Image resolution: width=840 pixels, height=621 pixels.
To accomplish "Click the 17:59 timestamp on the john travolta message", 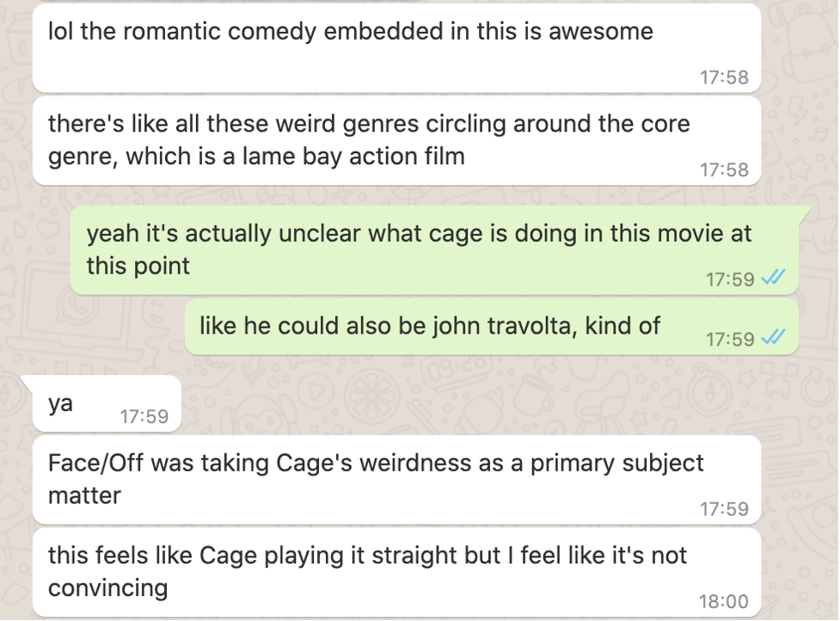I will (x=730, y=339).
